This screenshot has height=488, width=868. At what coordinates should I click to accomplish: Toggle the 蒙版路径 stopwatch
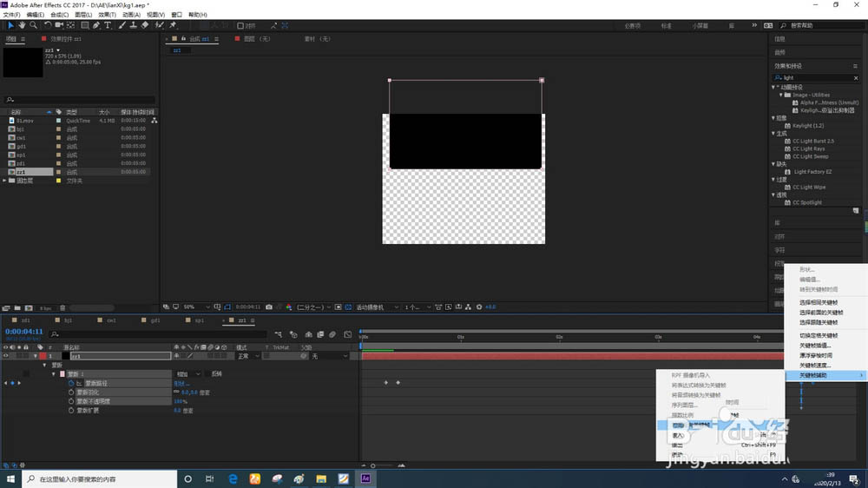pos(72,383)
